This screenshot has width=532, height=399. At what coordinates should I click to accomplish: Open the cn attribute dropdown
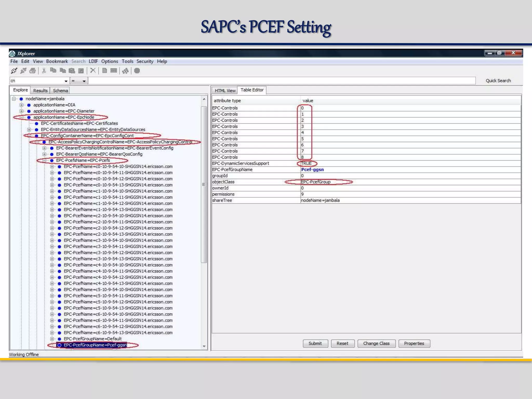[66, 81]
